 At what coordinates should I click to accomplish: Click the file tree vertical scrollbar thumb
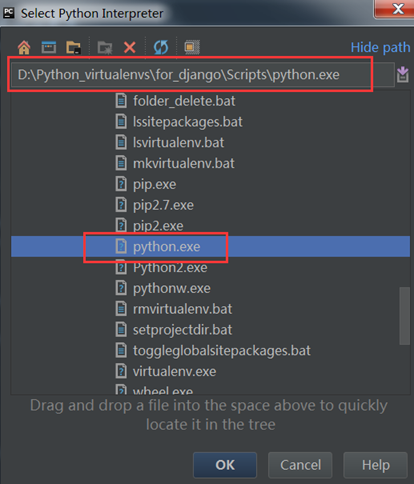point(405,316)
